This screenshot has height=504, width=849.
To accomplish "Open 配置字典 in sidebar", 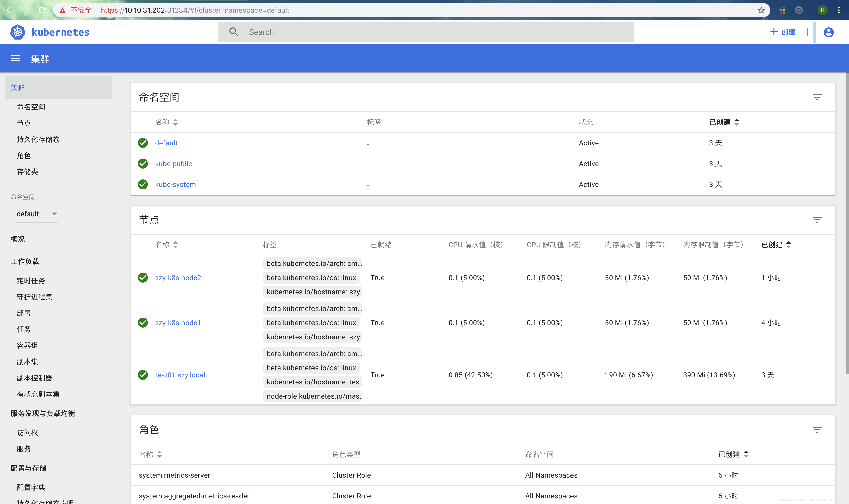I will pyautogui.click(x=31, y=488).
